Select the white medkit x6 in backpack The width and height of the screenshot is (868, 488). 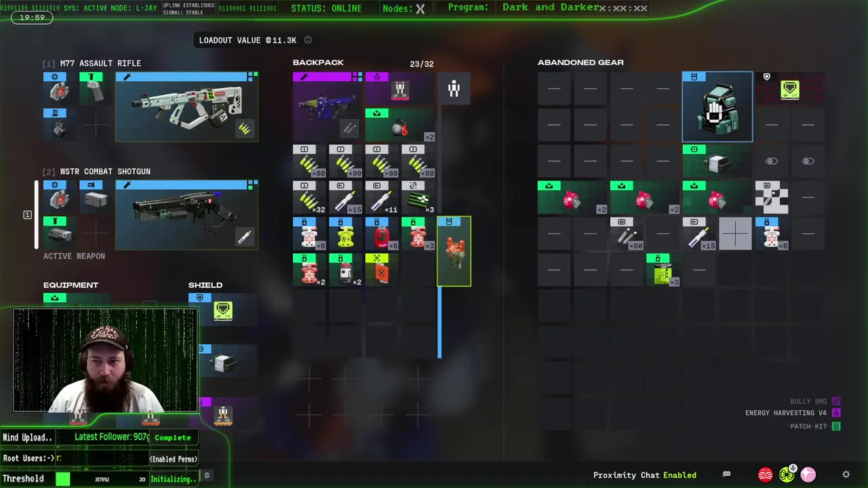pyautogui.click(x=309, y=234)
